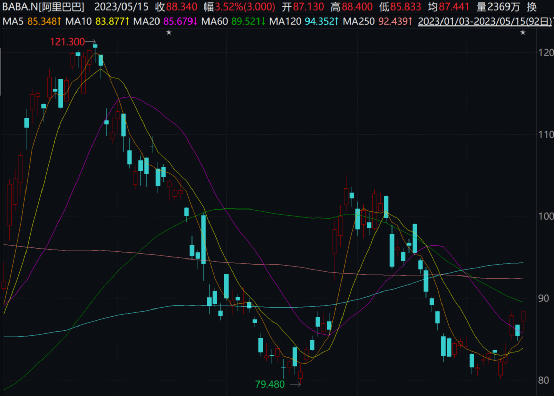Click the MA120 up-arrow indicator
The height and width of the screenshot is (396, 554).
click(x=337, y=22)
